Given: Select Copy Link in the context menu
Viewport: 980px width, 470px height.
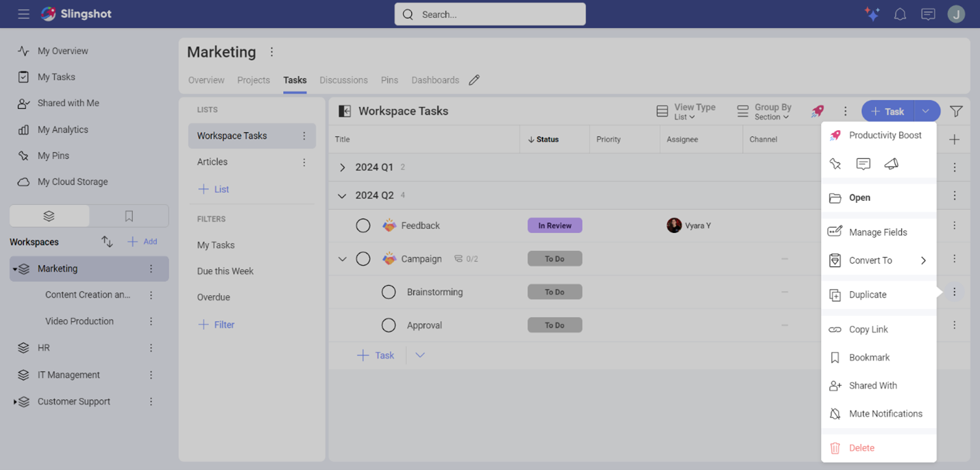Looking at the screenshot, I should pos(879,330).
